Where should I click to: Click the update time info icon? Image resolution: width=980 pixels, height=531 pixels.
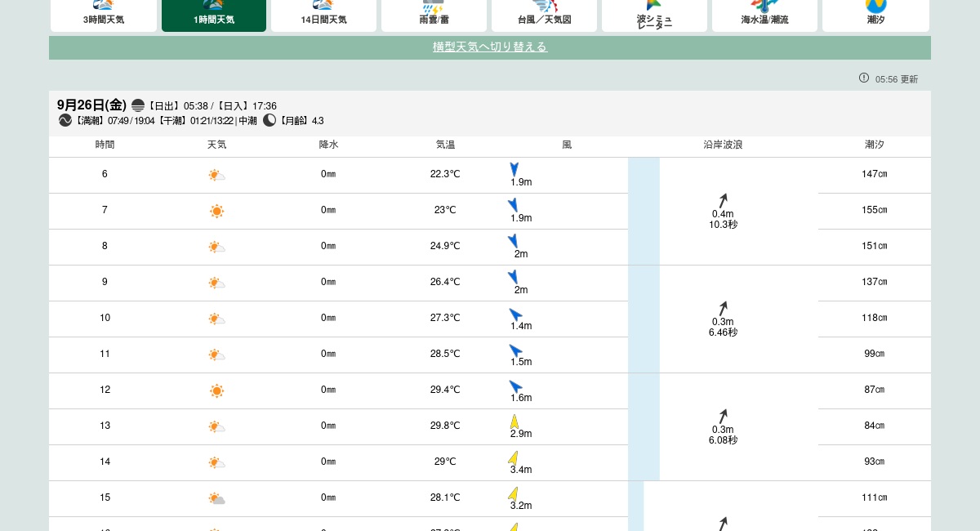point(864,78)
